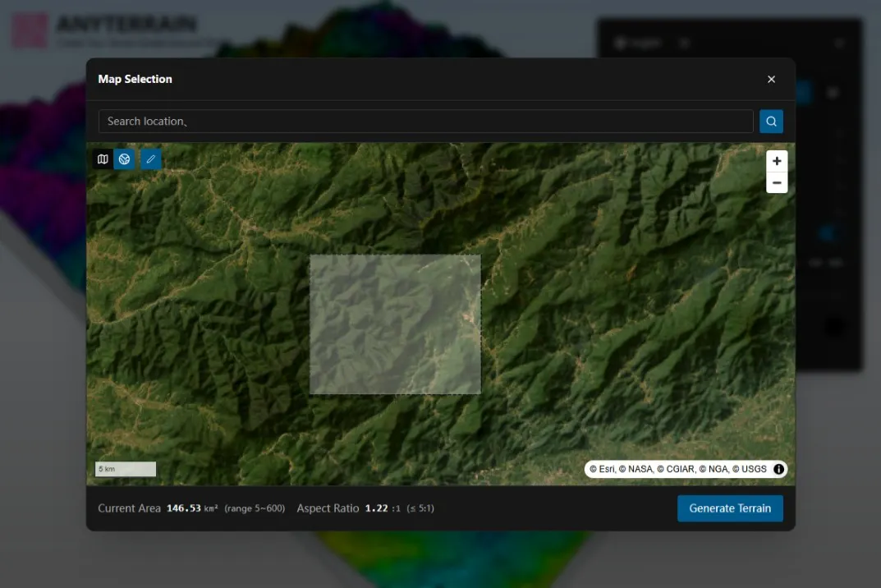Click the 5 km scale bar
The width and height of the screenshot is (881, 588).
click(126, 469)
